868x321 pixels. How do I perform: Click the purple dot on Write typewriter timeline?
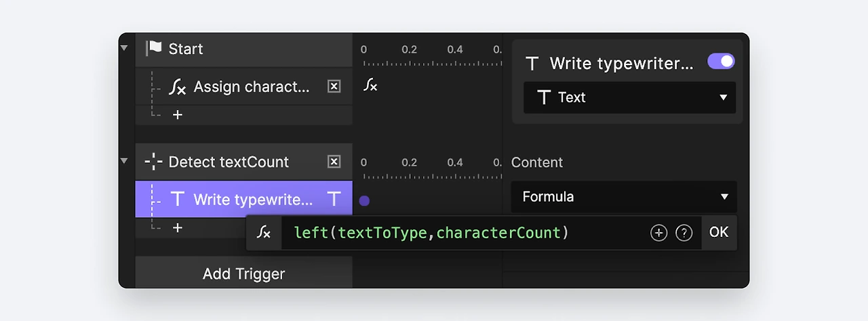[x=364, y=201]
